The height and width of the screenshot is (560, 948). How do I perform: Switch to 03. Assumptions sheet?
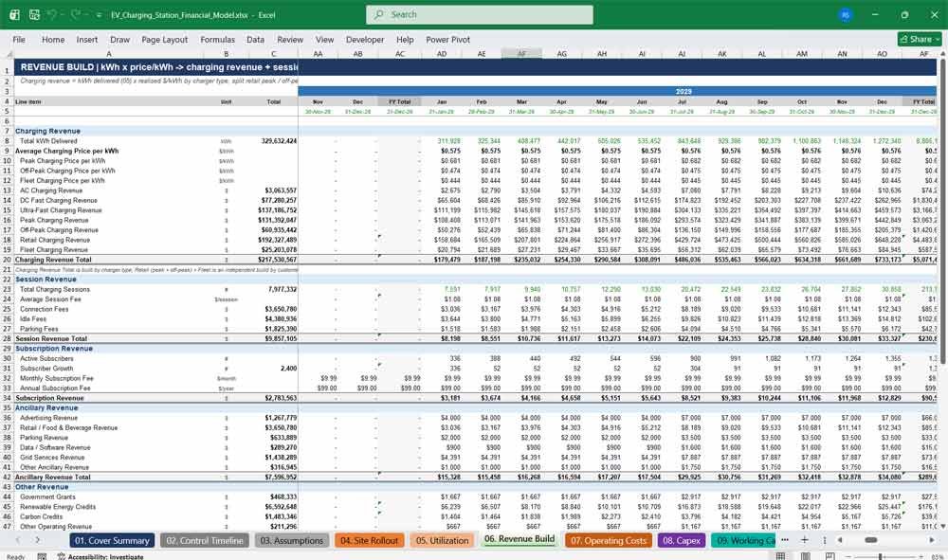[x=292, y=541]
